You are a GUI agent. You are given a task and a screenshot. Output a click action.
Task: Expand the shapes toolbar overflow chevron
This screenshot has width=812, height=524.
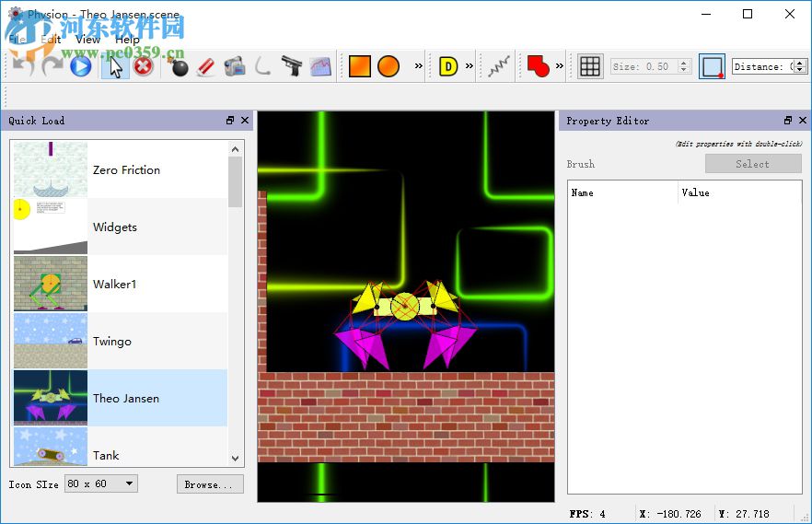click(419, 66)
